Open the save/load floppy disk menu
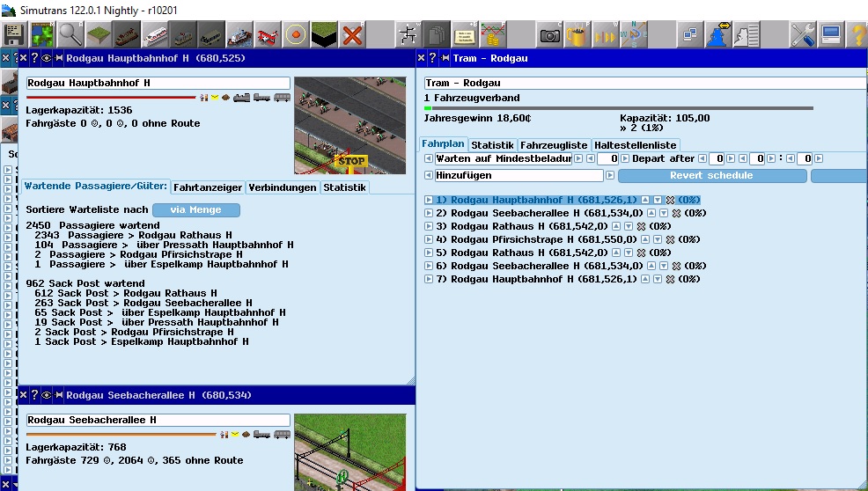 click(13, 35)
